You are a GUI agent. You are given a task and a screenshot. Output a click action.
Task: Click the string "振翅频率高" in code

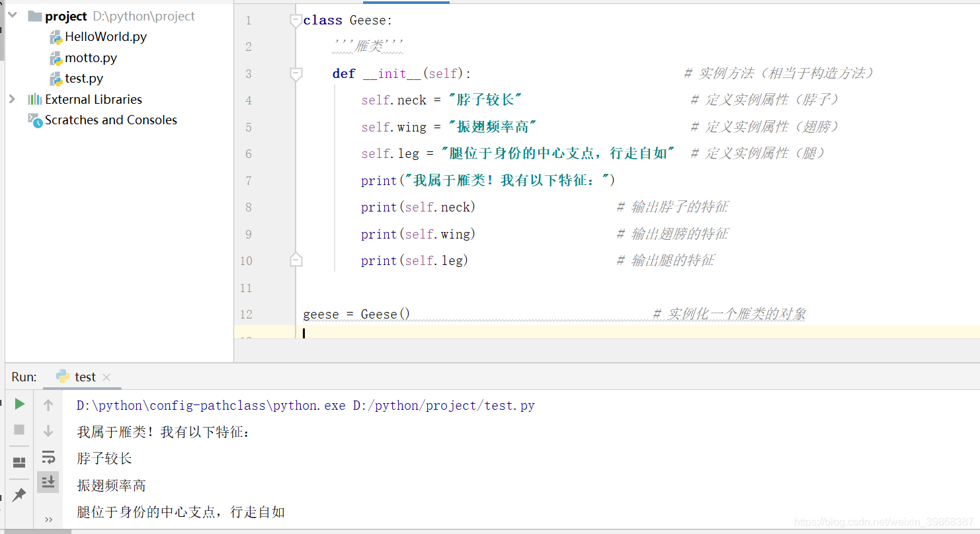pyautogui.click(x=493, y=127)
